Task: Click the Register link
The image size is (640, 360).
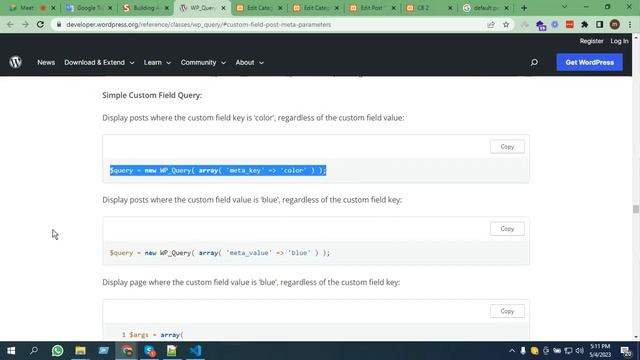Action: coord(591,41)
